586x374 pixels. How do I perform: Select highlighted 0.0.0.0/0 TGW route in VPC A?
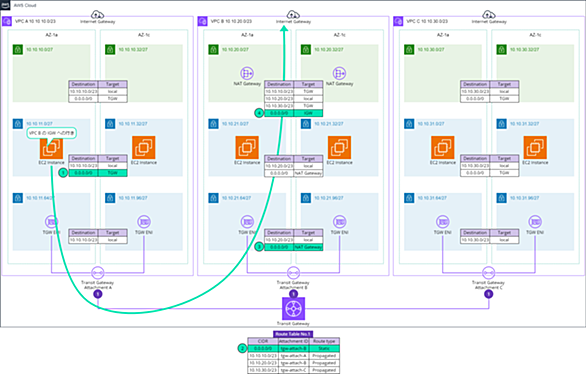pyautogui.click(x=98, y=173)
